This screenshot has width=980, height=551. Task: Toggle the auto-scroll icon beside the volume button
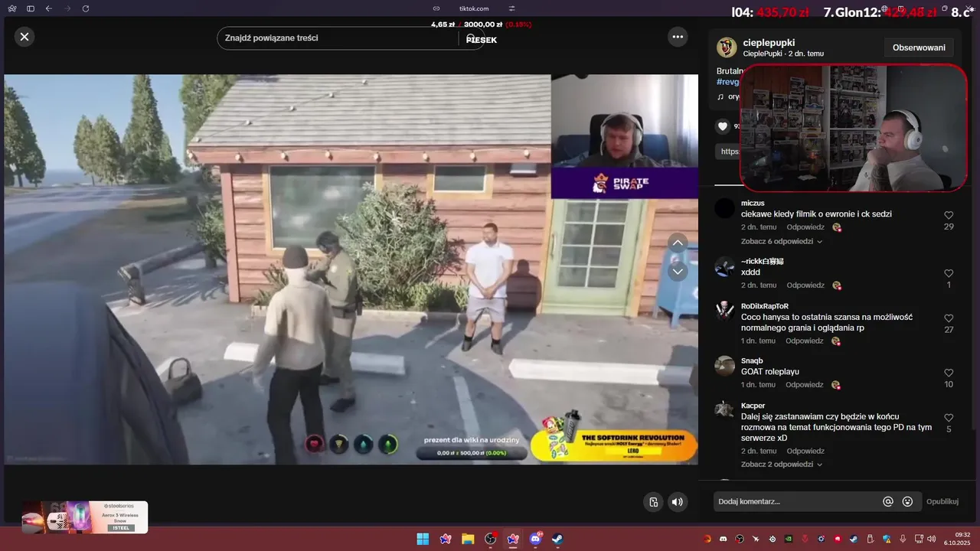pyautogui.click(x=653, y=502)
